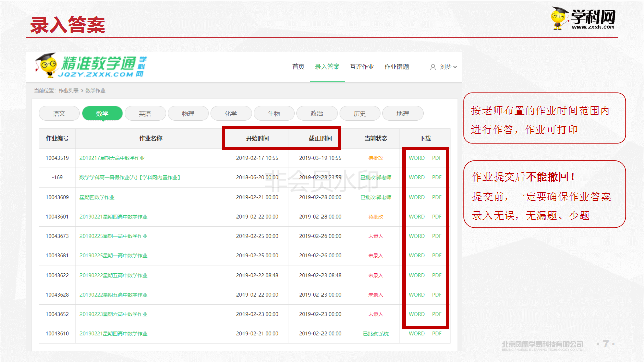Select the 化学 subject tab

231,113
